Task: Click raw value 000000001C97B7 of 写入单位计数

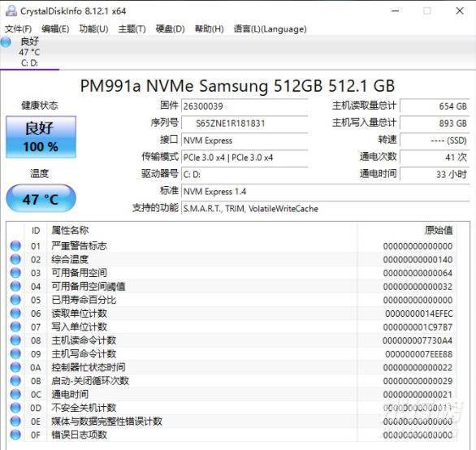Action: coord(418,327)
